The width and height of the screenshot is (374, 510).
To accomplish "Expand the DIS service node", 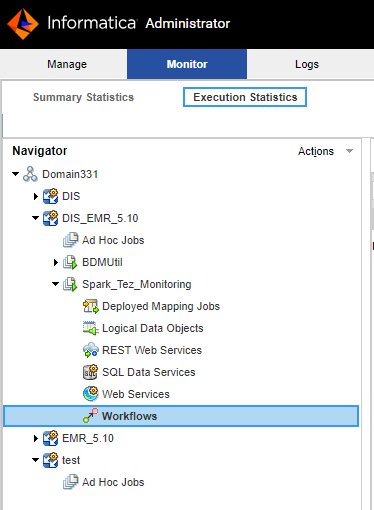I will [36, 196].
